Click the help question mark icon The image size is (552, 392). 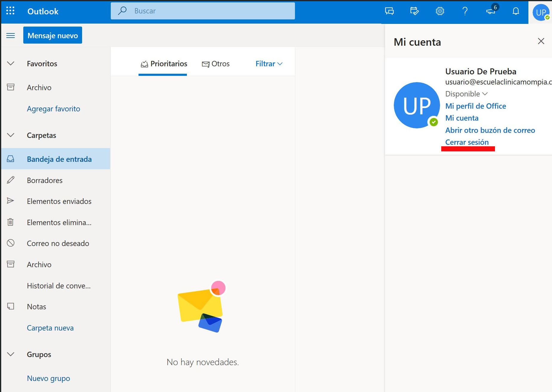pyautogui.click(x=465, y=11)
